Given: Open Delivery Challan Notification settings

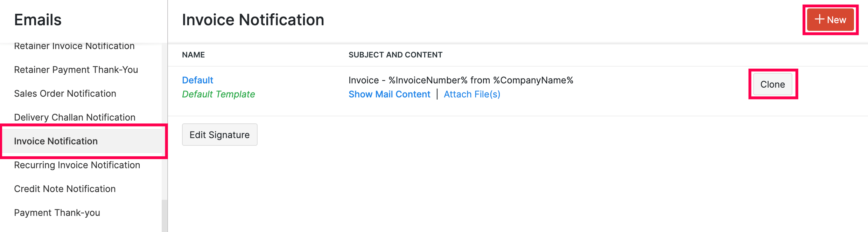Looking at the screenshot, I should 75,117.
